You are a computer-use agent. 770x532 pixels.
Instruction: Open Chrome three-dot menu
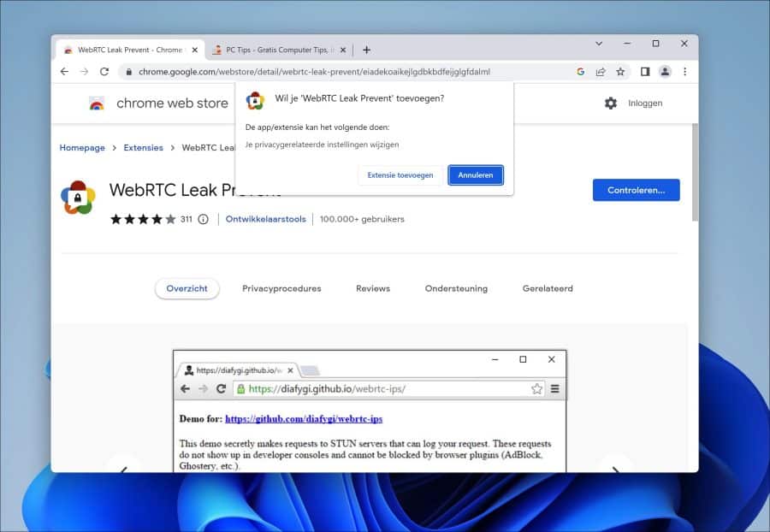pyautogui.click(x=685, y=72)
